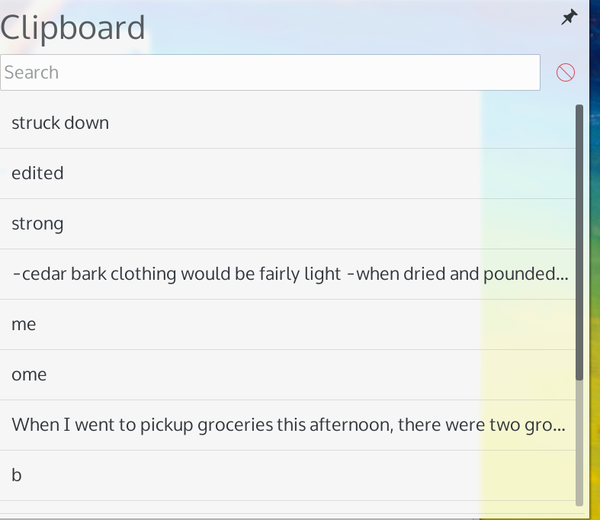Screen dimensions: 600x520
Task: Click the Clipboard heading text
Action: point(73,28)
